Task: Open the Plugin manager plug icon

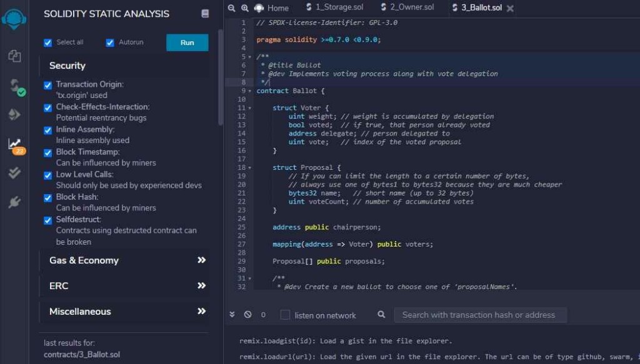Action: [x=14, y=202]
